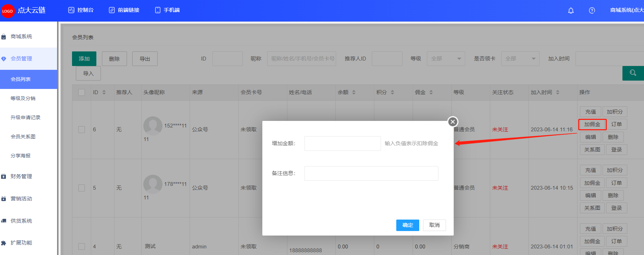Click the 财务管理 sidebar icon

[x=3, y=176]
